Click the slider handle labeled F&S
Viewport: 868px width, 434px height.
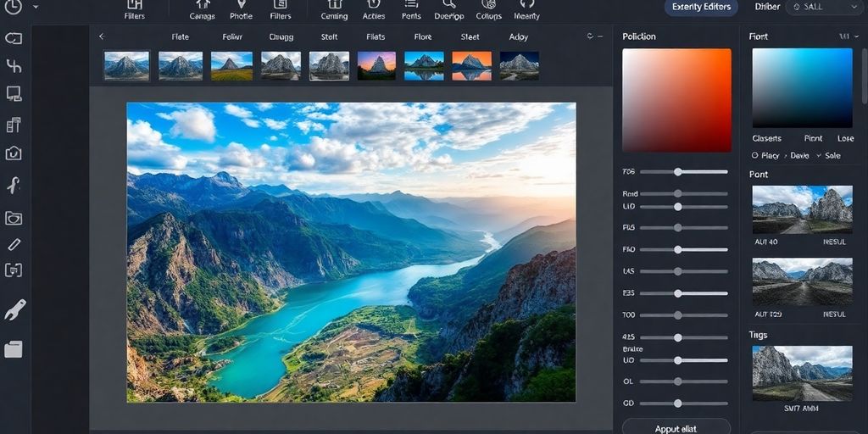point(677,227)
